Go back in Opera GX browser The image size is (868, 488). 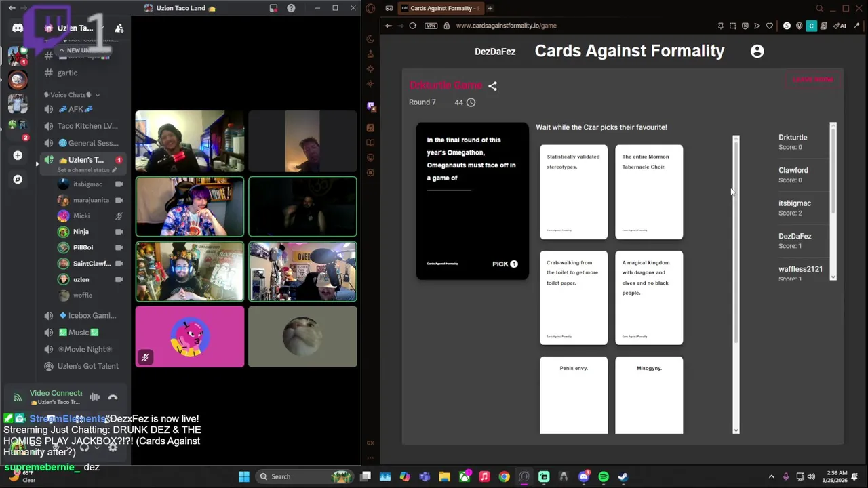tap(388, 26)
